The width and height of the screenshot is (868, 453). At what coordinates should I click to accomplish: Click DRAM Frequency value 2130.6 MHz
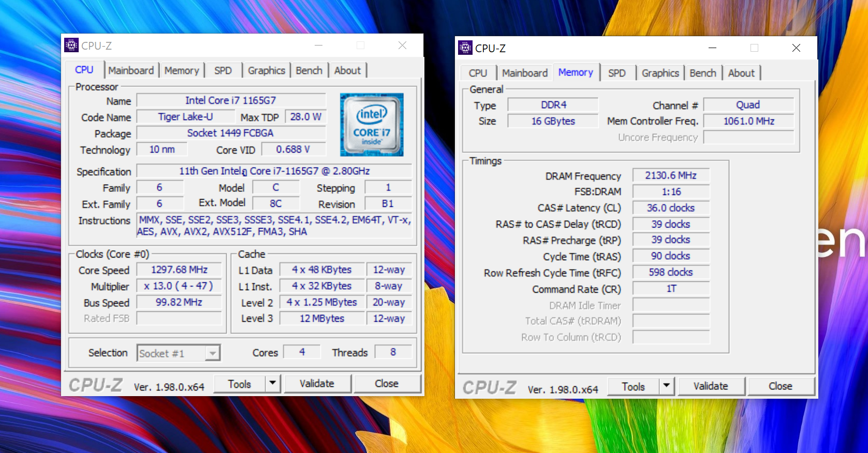pyautogui.click(x=671, y=176)
